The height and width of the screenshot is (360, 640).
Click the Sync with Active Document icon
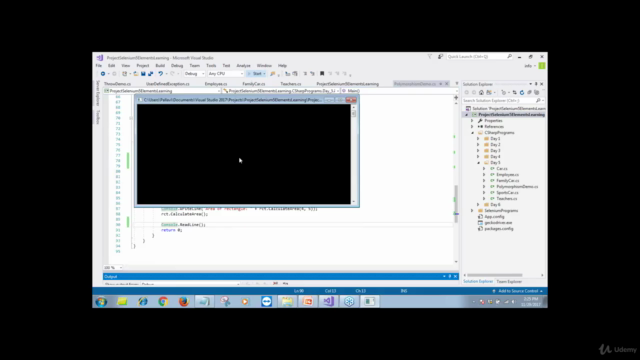click(514, 93)
